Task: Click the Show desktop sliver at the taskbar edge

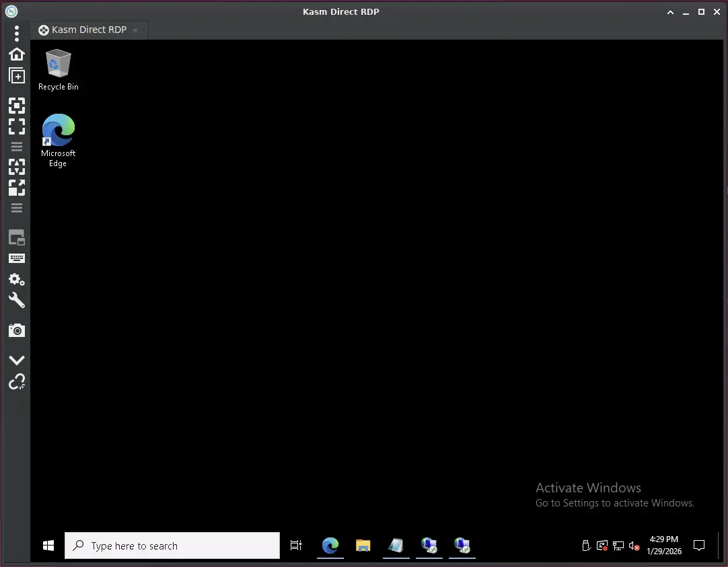Action: [x=720, y=545]
